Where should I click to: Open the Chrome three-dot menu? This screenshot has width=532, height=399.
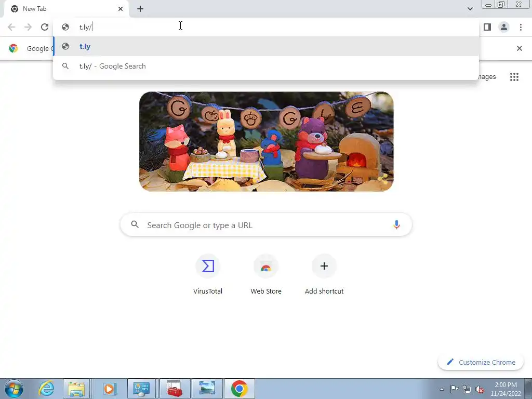[521, 27]
